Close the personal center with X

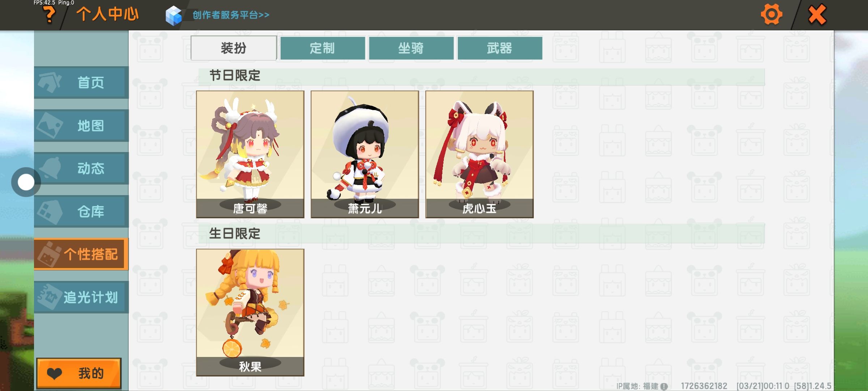click(x=817, y=15)
